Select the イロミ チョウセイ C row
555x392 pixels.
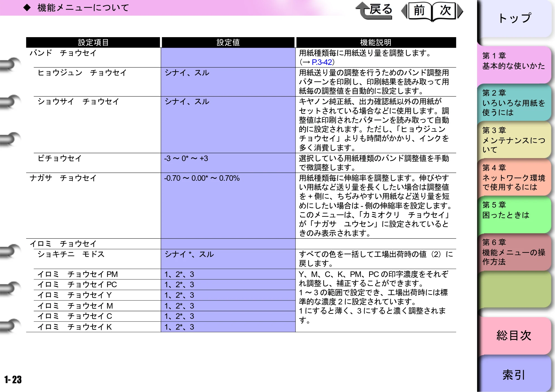pyautogui.click(x=75, y=316)
